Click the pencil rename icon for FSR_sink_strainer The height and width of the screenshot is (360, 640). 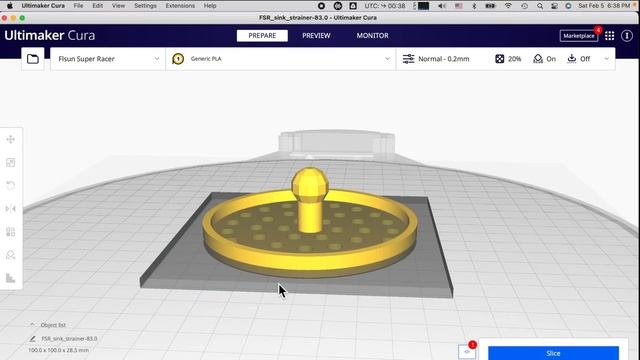point(32,338)
